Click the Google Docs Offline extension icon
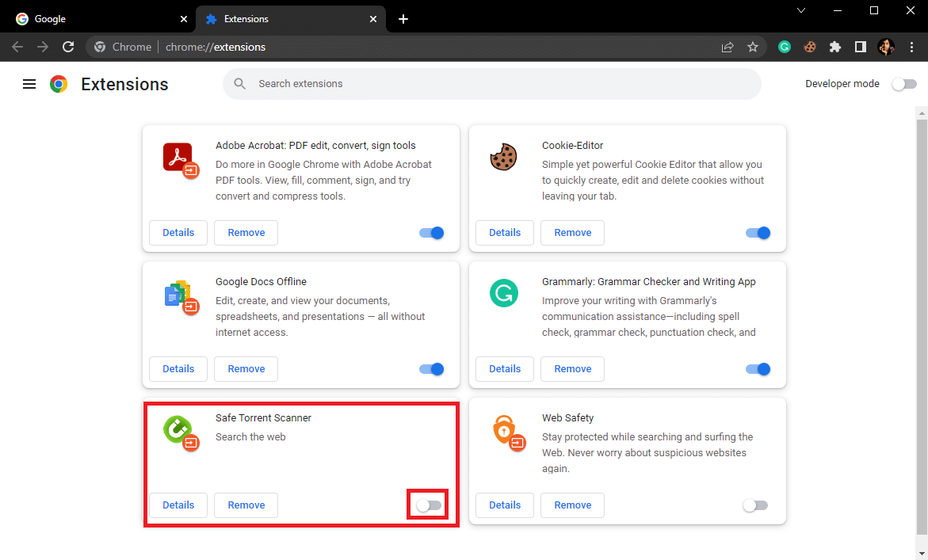The image size is (928, 560). tap(181, 297)
